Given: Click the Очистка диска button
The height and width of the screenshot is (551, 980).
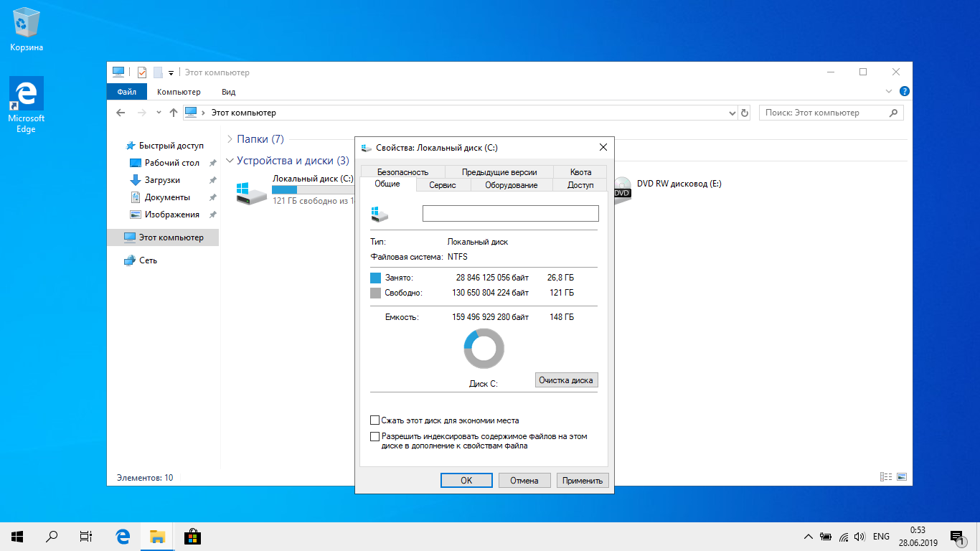Looking at the screenshot, I should pyautogui.click(x=566, y=380).
